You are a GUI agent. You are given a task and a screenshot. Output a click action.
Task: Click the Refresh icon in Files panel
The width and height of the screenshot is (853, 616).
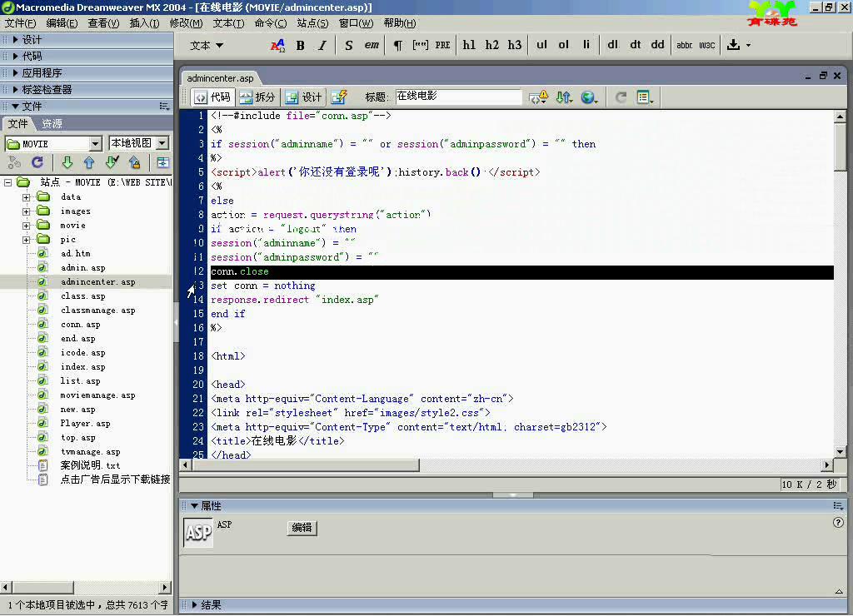pos(37,162)
